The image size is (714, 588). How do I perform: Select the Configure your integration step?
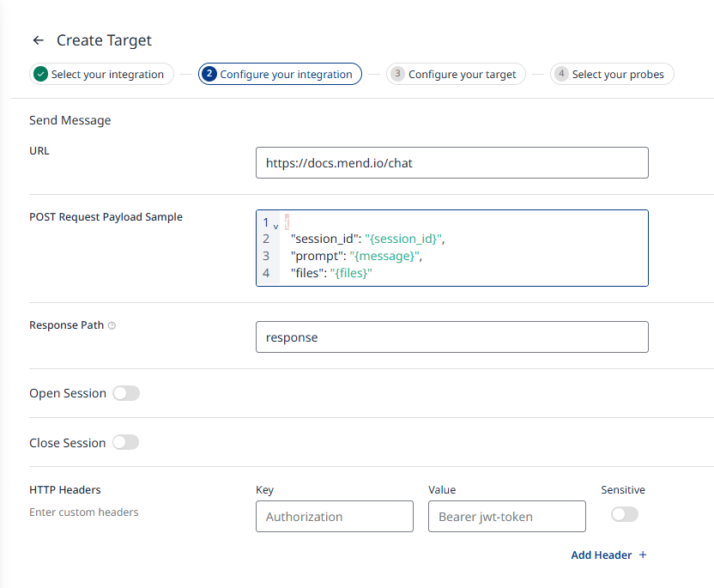[x=286, y=75]
